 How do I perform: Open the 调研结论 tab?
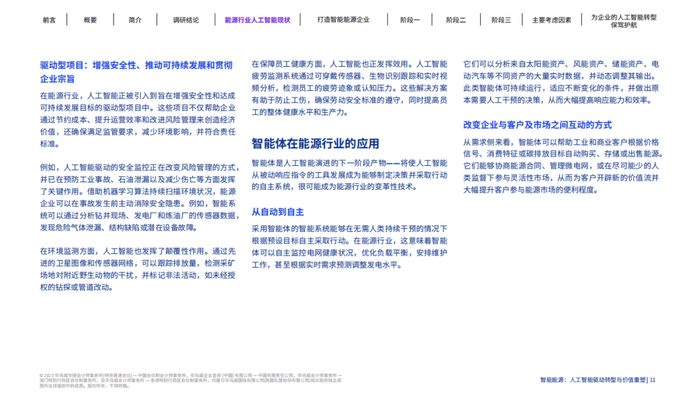(186, 20)
